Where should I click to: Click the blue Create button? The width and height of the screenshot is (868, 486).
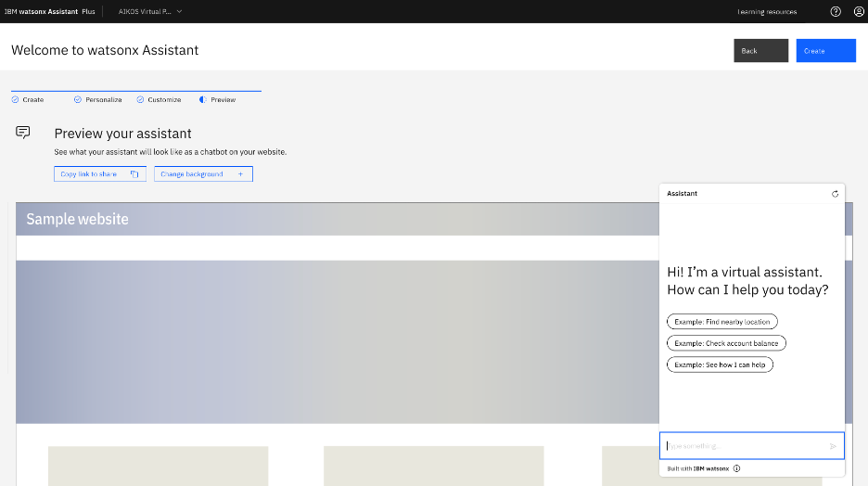coord(825,51)
